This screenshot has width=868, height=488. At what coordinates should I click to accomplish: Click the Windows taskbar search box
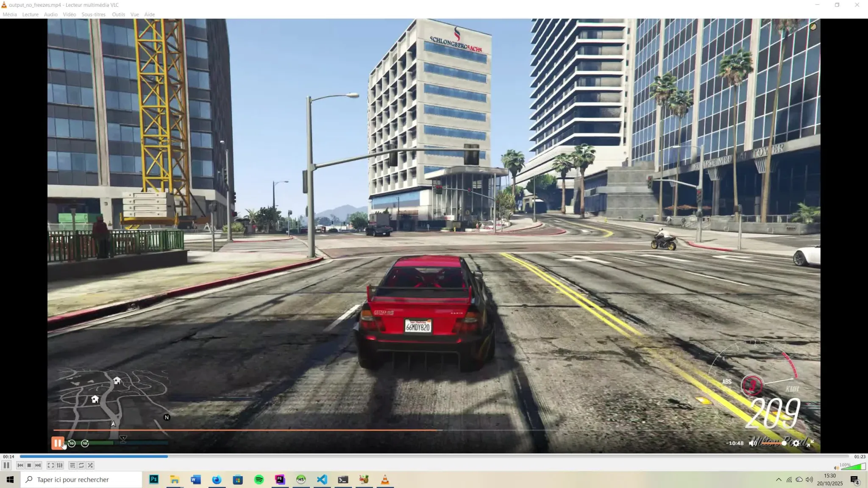tap(81, 480)
